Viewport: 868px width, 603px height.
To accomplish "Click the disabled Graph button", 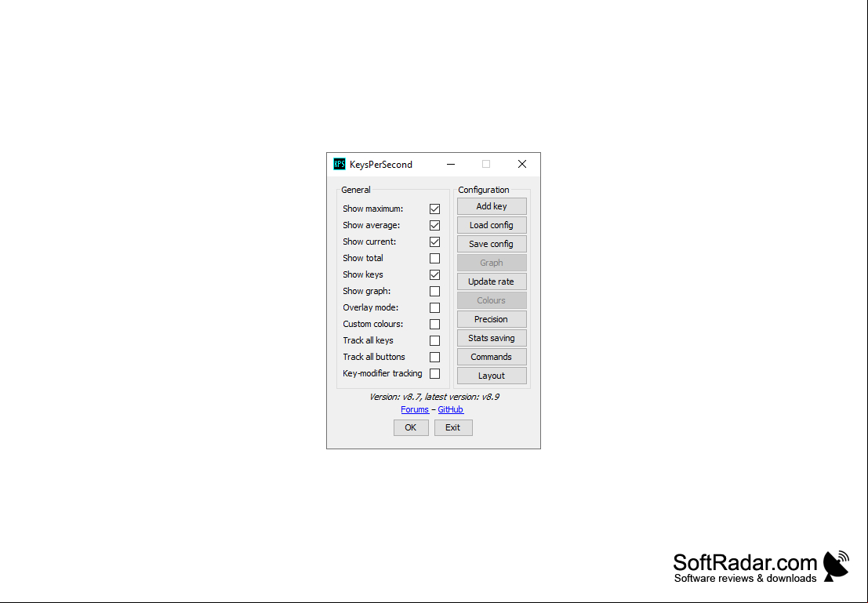I will (492, 263).
